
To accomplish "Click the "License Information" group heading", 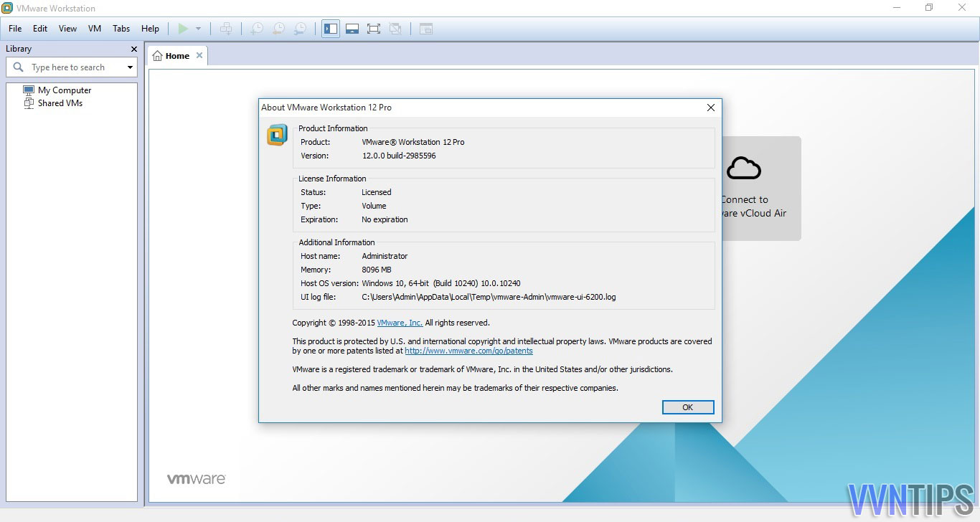I will [x=332, y=179].
